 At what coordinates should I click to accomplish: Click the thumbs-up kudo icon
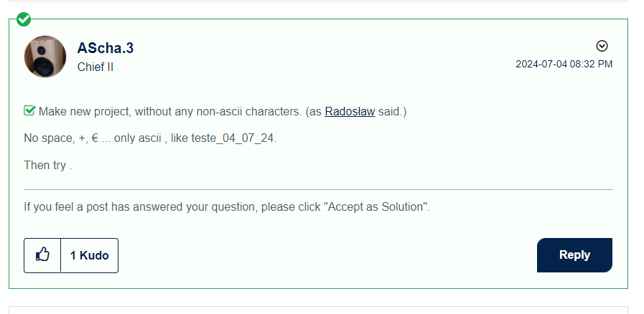(42, 255)
